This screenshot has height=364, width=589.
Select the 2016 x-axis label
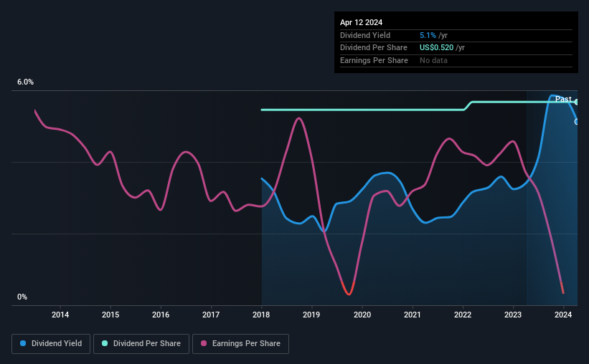pyautogui.click(x=161, y=315)
